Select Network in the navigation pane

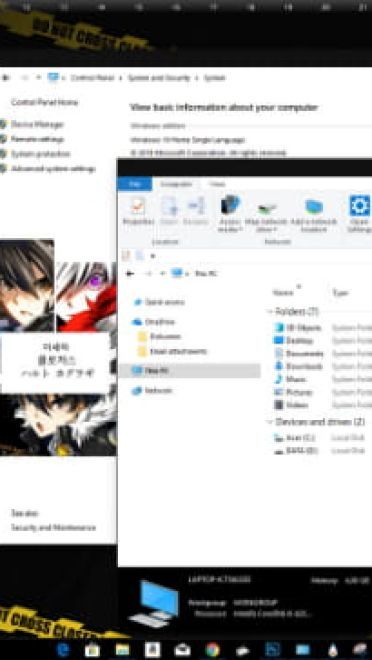[152, 391]
